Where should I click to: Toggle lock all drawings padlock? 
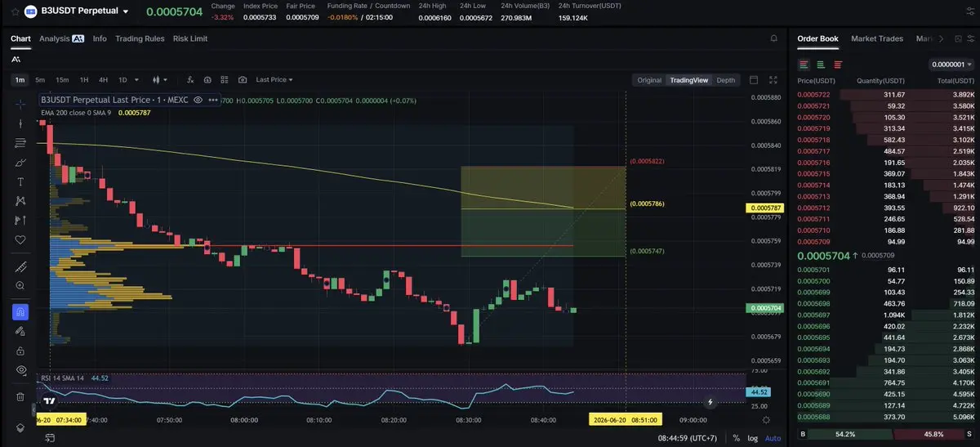pos(20,351)
